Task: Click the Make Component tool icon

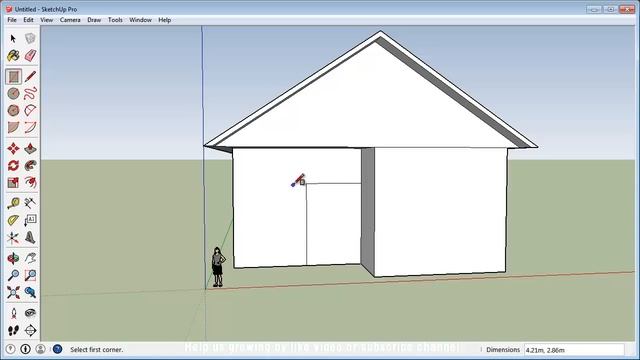Action: [30, 38]
